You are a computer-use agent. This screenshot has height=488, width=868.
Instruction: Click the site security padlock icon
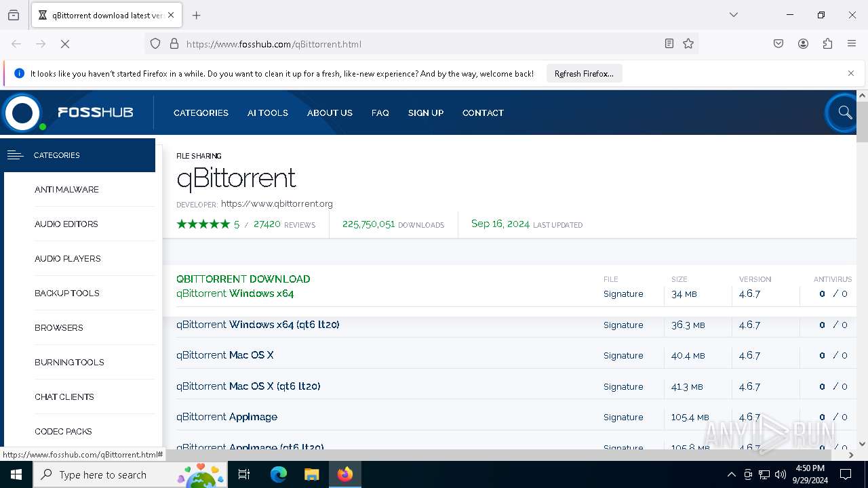pos(174,44)
